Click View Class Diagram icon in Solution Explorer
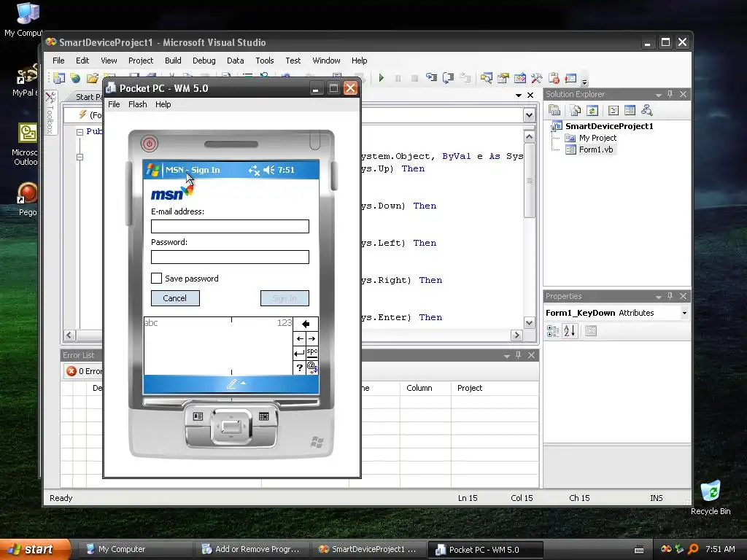747x560 pixels. (x=646, y=111)
